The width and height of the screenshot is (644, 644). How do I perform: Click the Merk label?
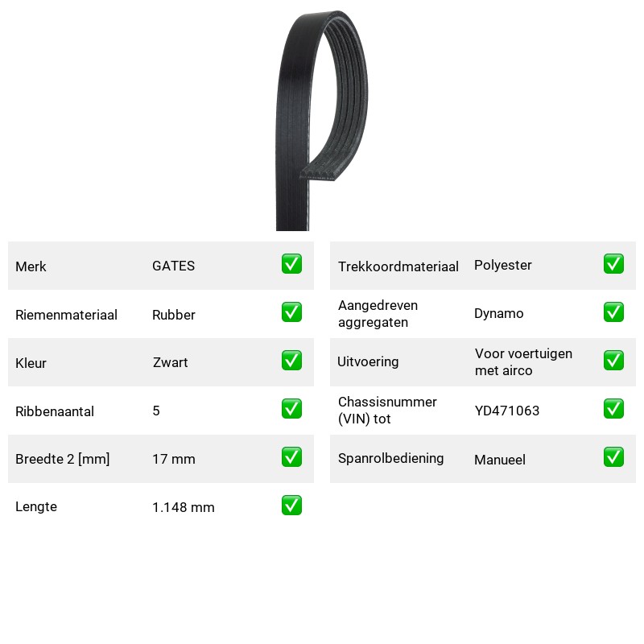click(x=31, y=266)
